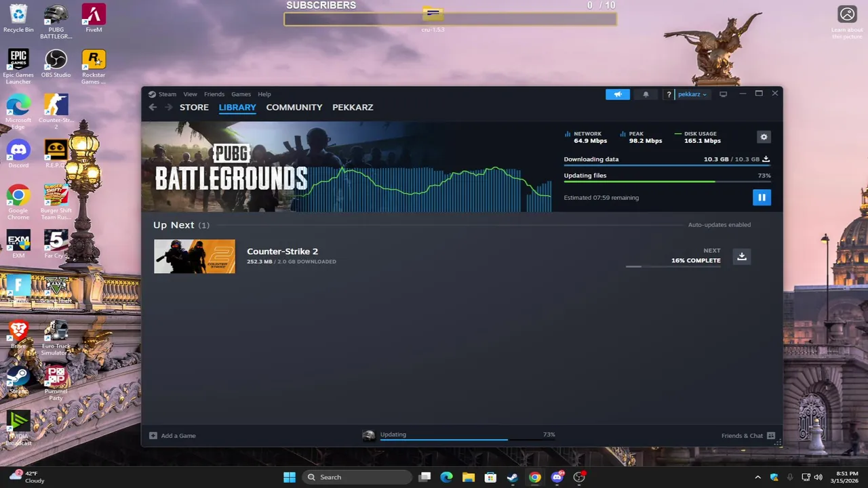Open the View menu
This screenshot has width=868, height=488.
pos(190,94)
